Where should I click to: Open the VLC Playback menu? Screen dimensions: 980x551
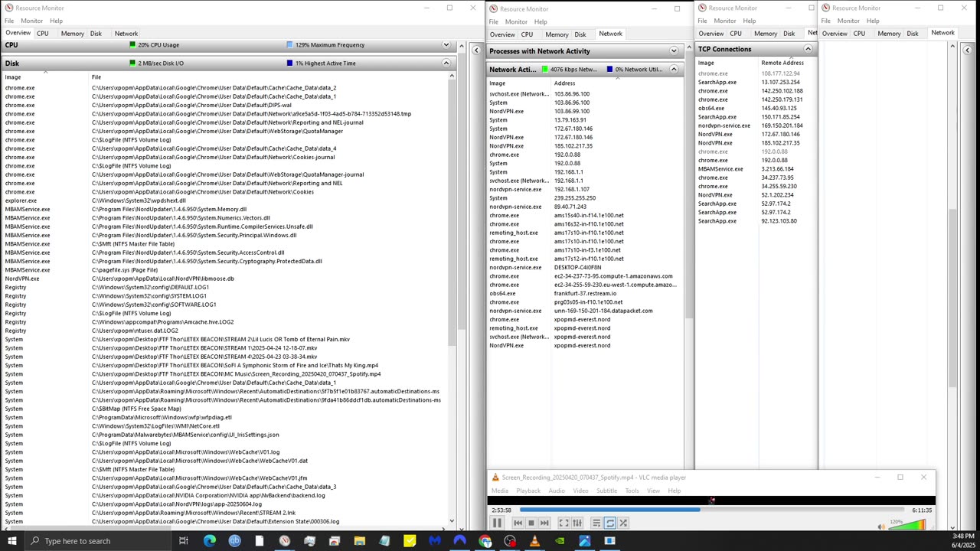528,491
